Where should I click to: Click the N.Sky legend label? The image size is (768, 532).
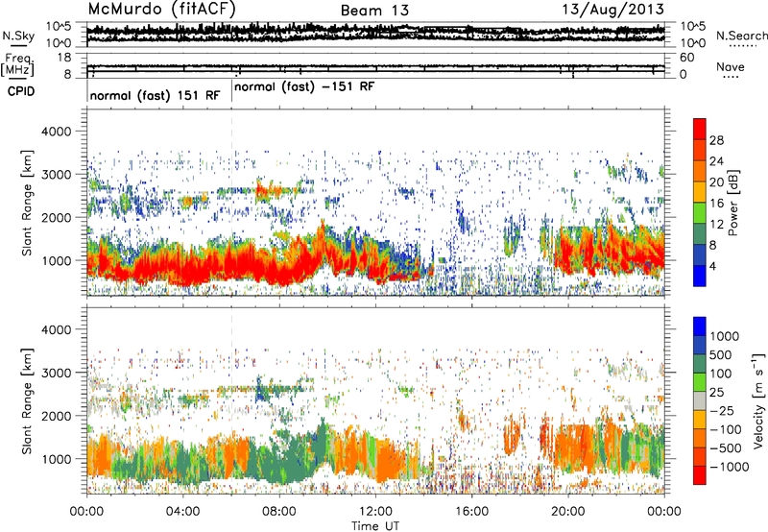(x=18, y=36)
